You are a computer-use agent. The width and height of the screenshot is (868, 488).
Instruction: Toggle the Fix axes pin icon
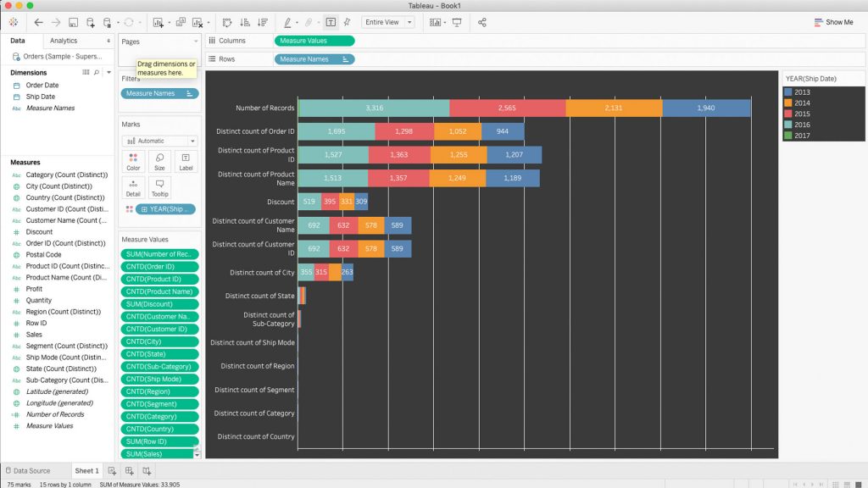347,23
